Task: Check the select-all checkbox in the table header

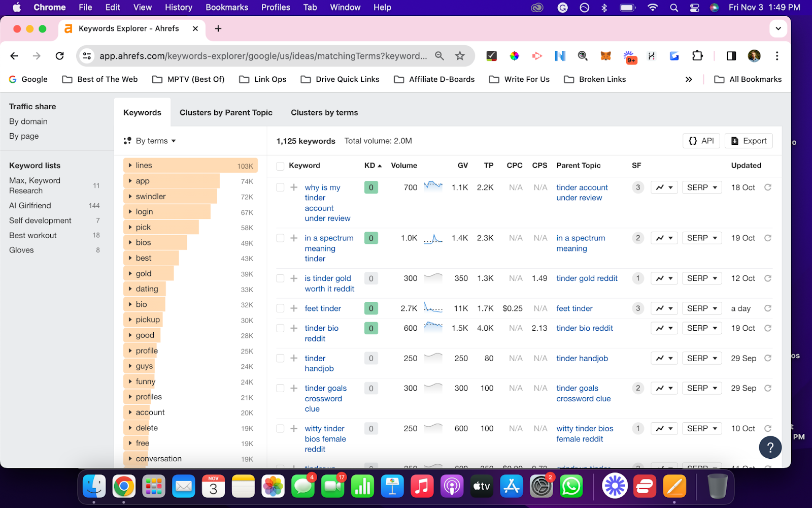Action: coord(280,166)
